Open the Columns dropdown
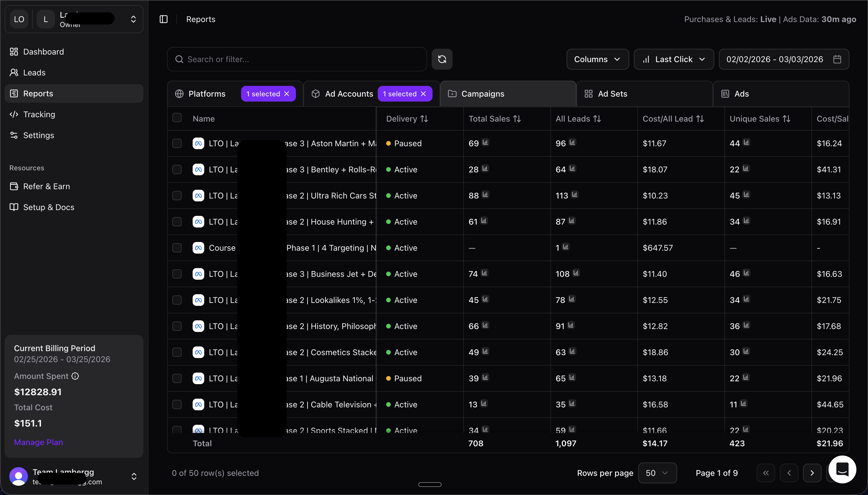The height and width of the screenshot is (495, 868). [x=597, y=59]
